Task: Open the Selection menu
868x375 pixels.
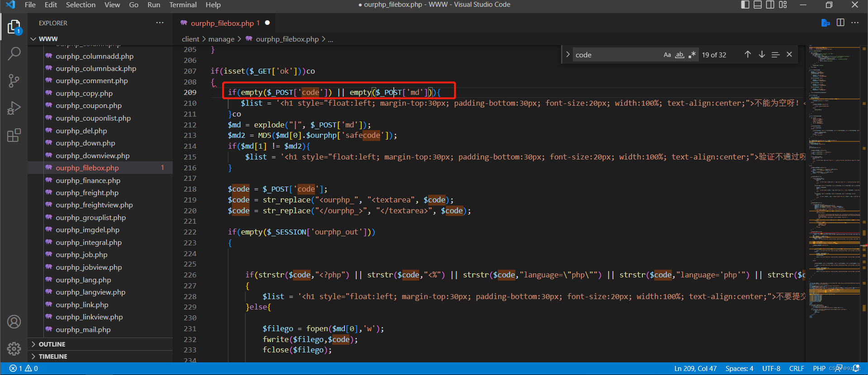Action: tap(81, 5)
